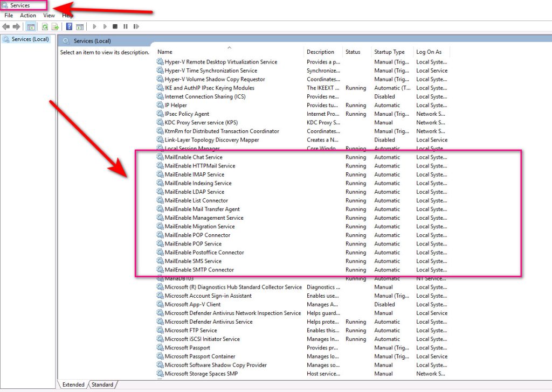Screen dimensions: 552x392
Task: Click the Restart Service toolbar icon
Action: [135, 26]
